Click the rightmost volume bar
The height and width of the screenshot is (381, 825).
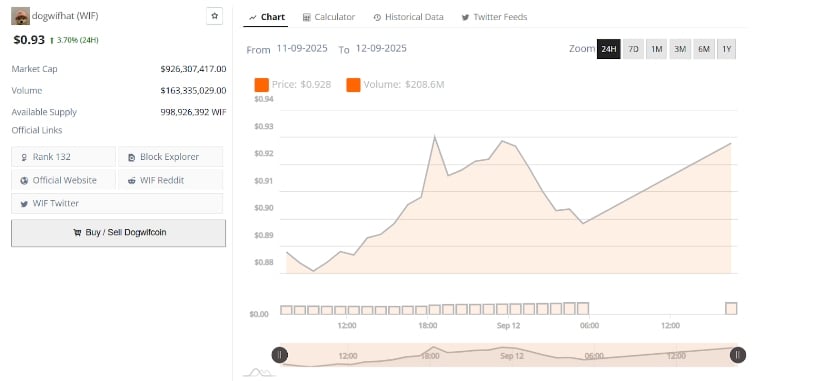[x=731, y=308]
